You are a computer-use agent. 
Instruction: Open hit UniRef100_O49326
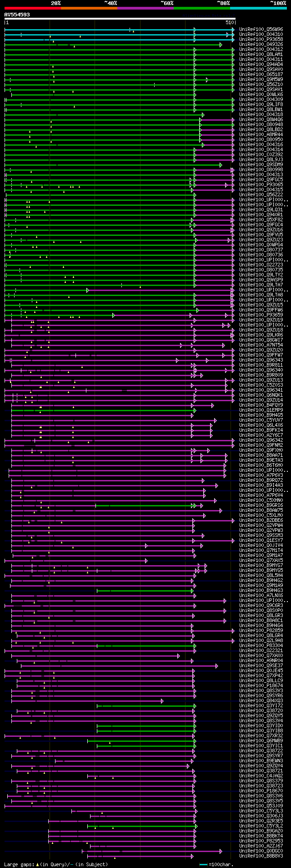pyautogui.click(x=261, y=44)
